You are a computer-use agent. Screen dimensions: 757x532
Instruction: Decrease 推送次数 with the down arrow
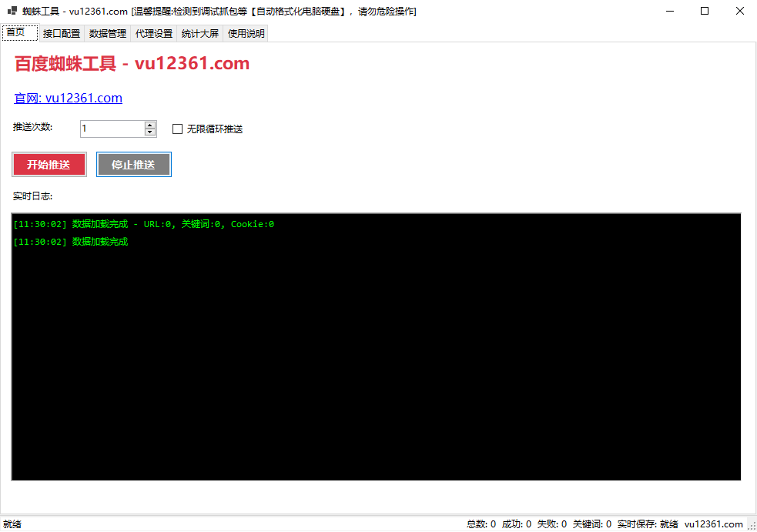pos(150,132)
